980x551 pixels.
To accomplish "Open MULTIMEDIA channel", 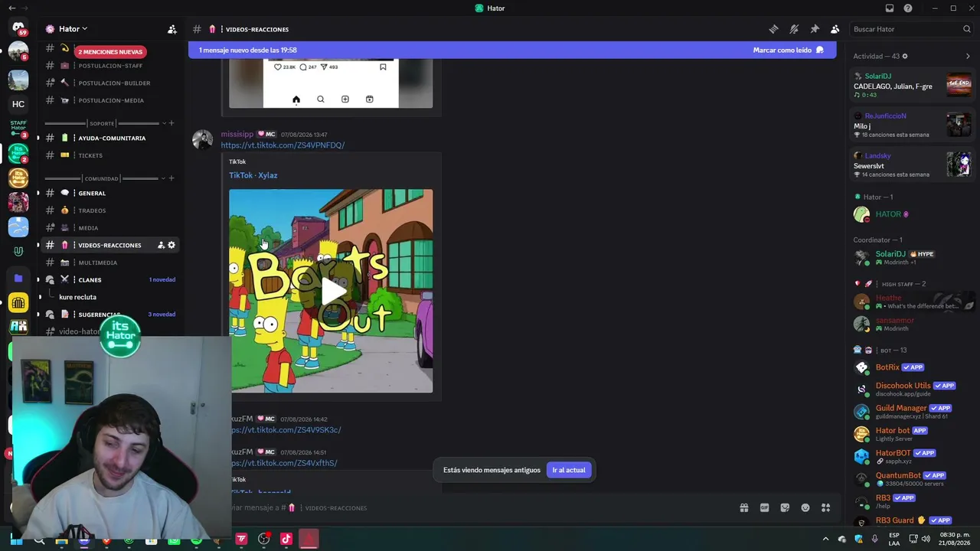I will coord(109,262).
